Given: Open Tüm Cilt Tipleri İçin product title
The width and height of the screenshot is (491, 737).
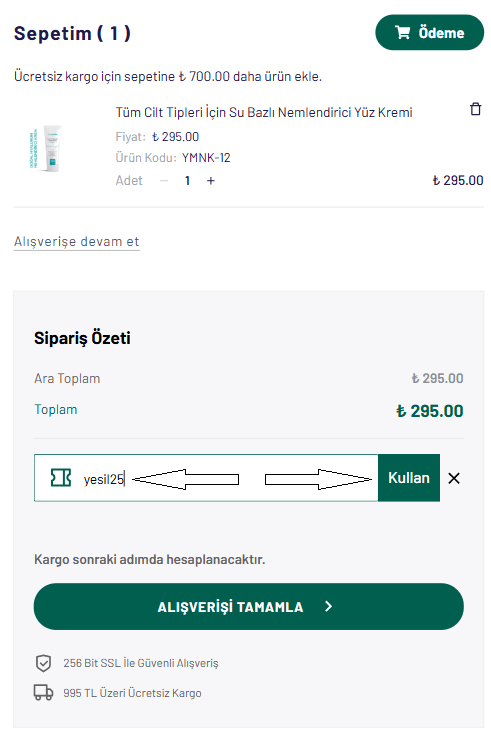Looking at the screenshot, I should click(264, 112).
